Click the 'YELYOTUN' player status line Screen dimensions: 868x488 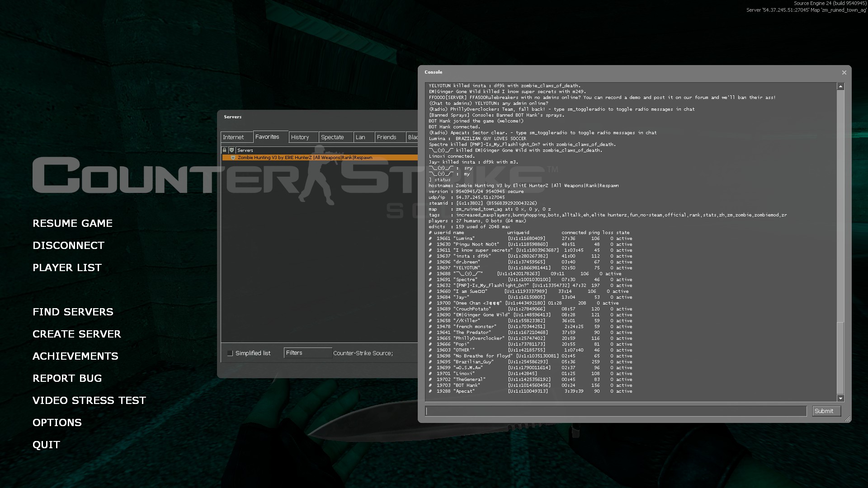(530, 268)
